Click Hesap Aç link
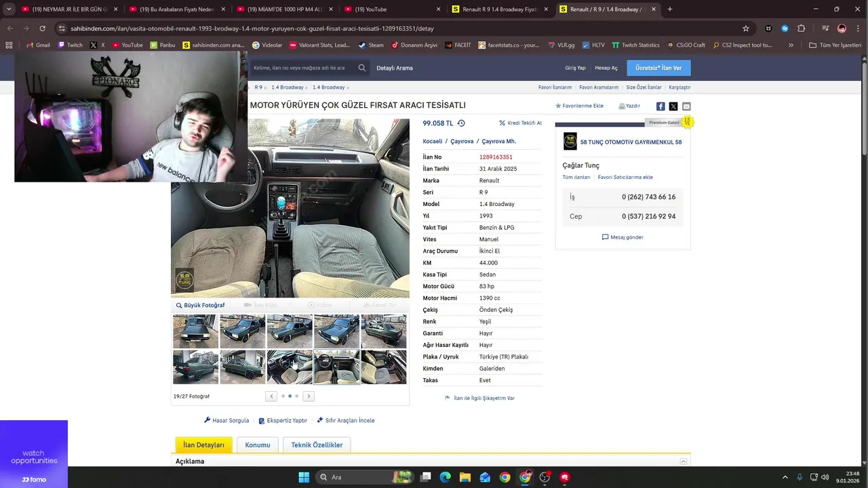 point(606,68)
